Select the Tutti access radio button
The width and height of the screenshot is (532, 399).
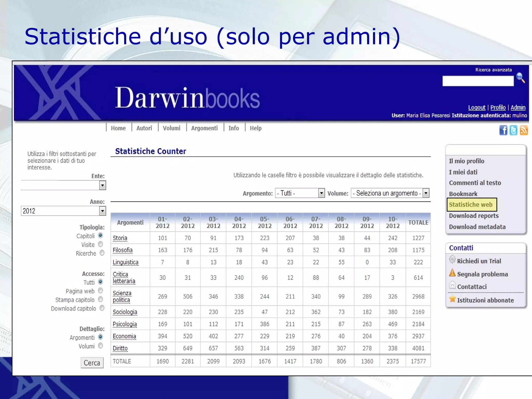click(101, 282)
